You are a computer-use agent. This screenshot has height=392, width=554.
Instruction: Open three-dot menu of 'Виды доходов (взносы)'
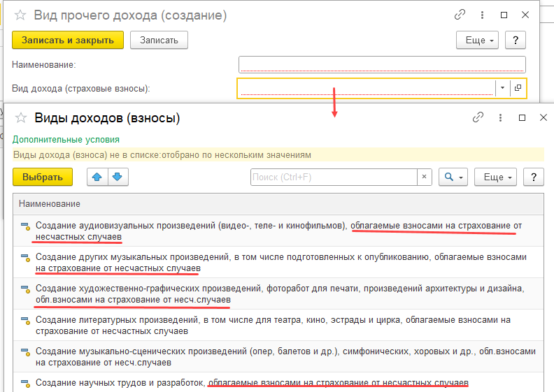point(500,117)
